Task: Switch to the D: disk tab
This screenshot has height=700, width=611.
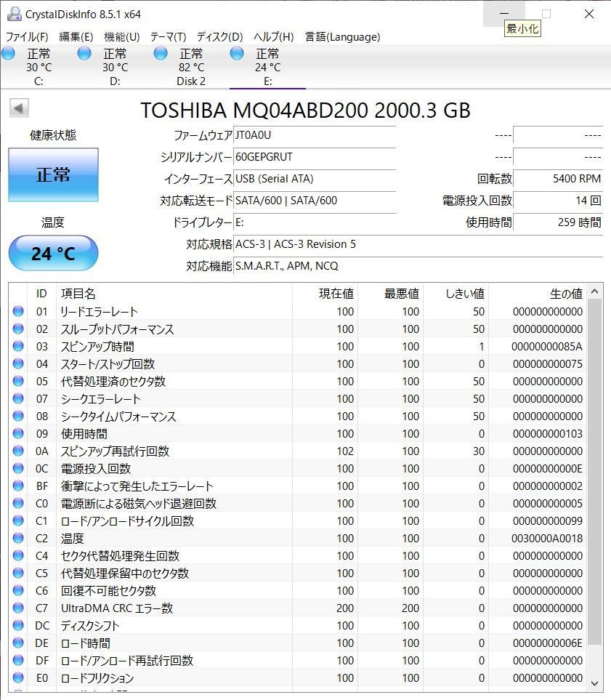Action: tap(115, 67)
